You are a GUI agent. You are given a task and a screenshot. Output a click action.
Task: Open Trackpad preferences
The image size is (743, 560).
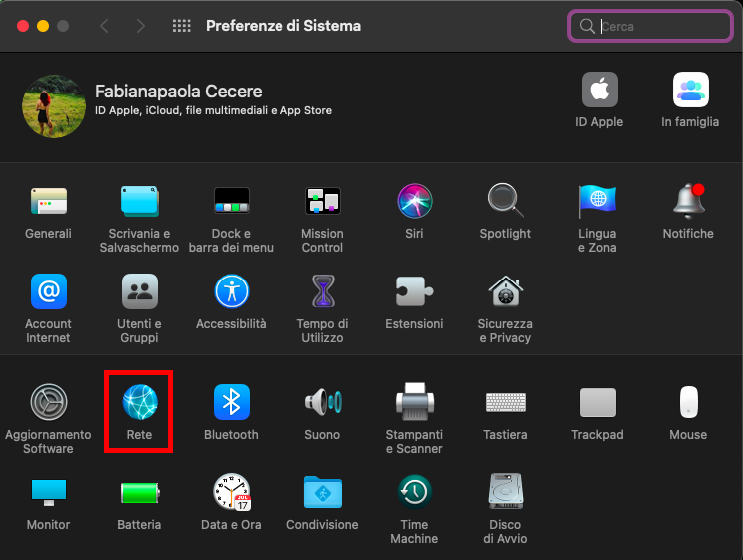click(x=597, y=402)
